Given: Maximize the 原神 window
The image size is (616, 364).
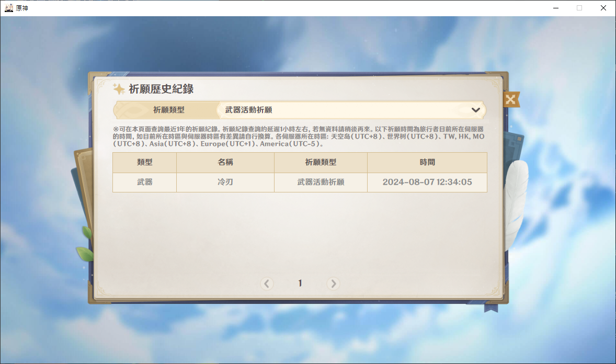Looking at the screenshot, I should 579,8.
